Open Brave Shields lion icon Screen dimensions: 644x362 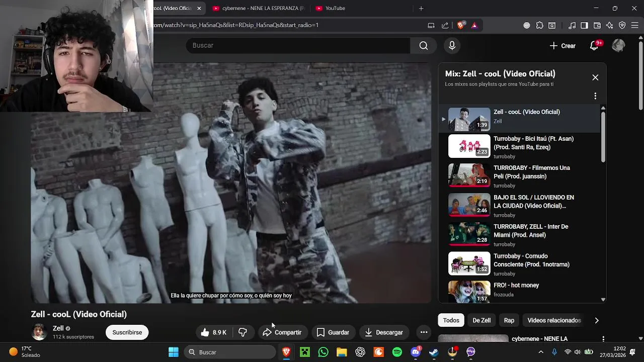[x=461, y=25]
